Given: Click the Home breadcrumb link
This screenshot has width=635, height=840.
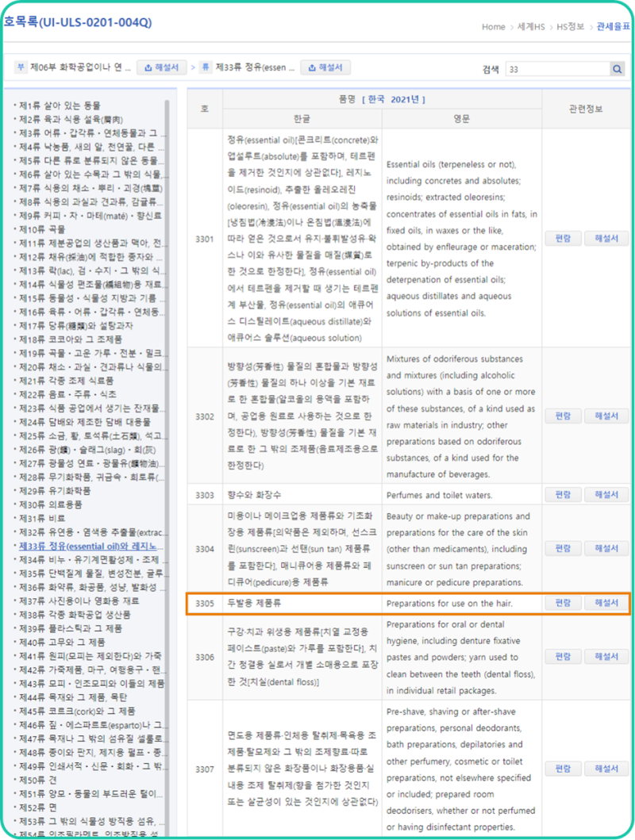Looking at the screenshot, I should pos(493,27).
